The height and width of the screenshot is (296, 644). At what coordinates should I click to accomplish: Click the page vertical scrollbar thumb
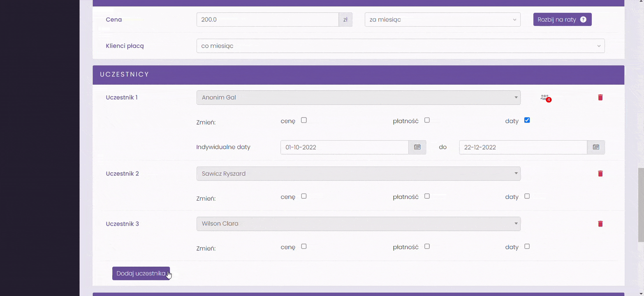(x=641, y=205)
